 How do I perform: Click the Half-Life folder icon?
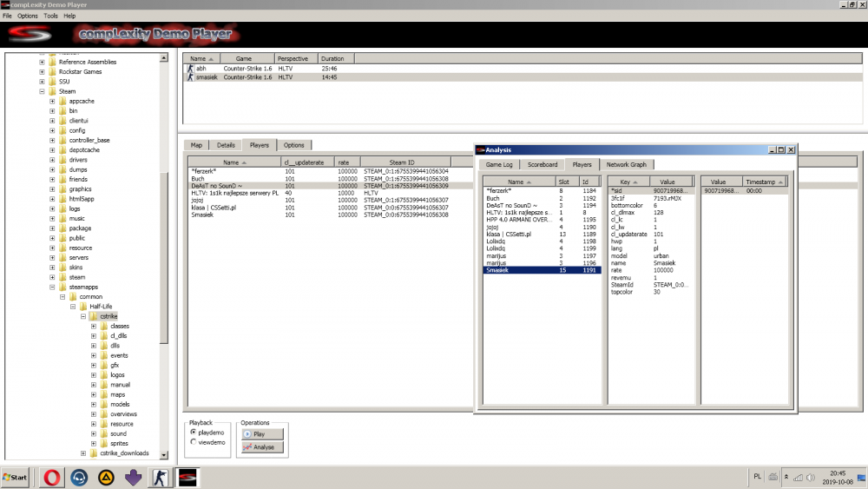[83, 307]
